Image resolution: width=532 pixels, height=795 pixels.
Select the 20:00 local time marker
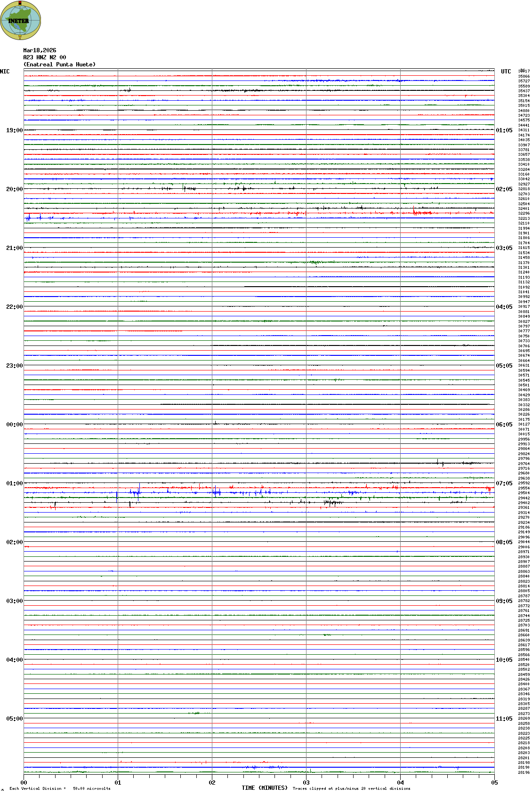click(x=14, y=189)
